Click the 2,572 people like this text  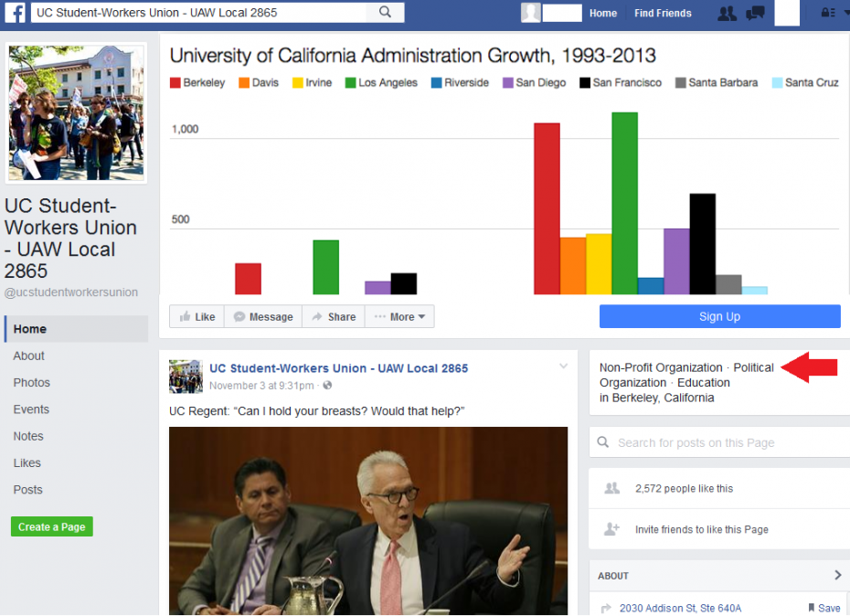click(x=685, y=489)
